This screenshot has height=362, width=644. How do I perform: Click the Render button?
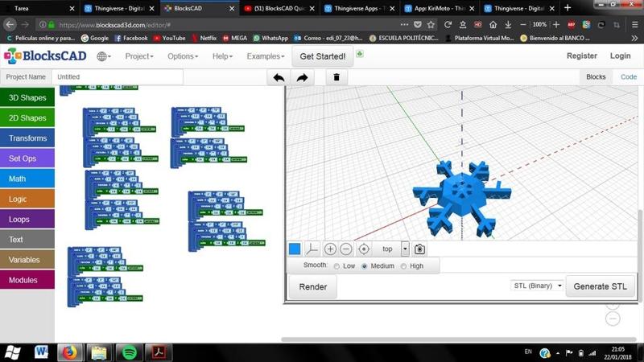point(313,287)
